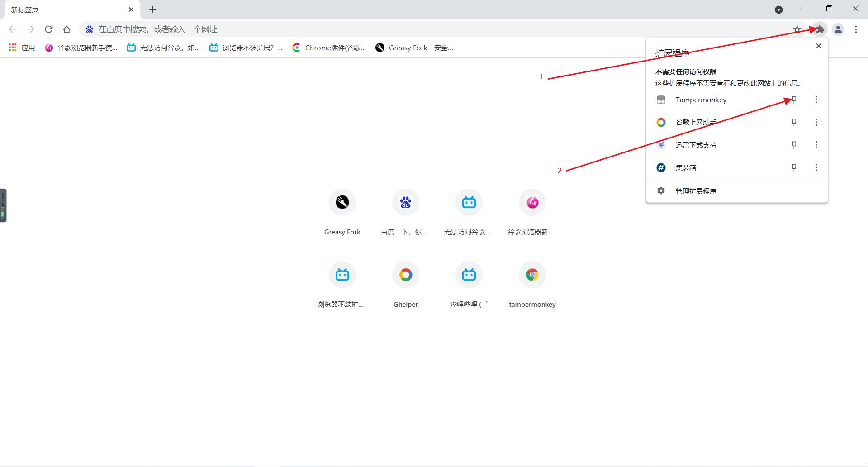Pin the 迅雷下载支持 extension
Image resolution: width=868 pixels, height=467 pixels.
click(x=794, y=145)
